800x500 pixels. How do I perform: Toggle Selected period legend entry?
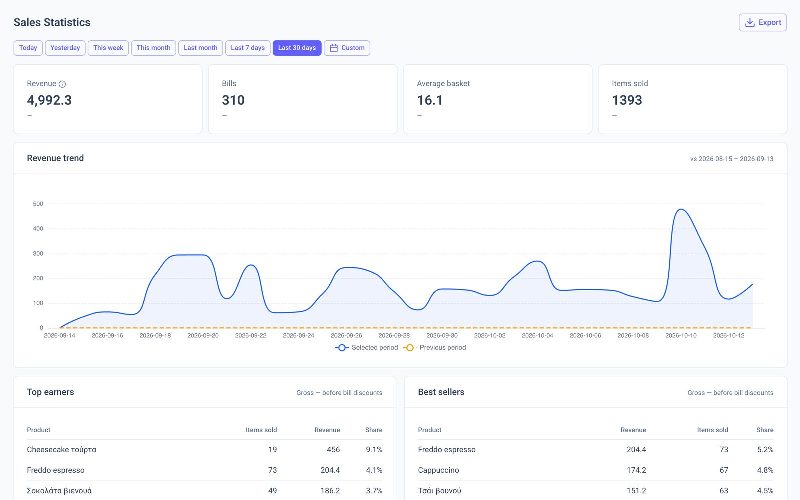coord(366,347)
